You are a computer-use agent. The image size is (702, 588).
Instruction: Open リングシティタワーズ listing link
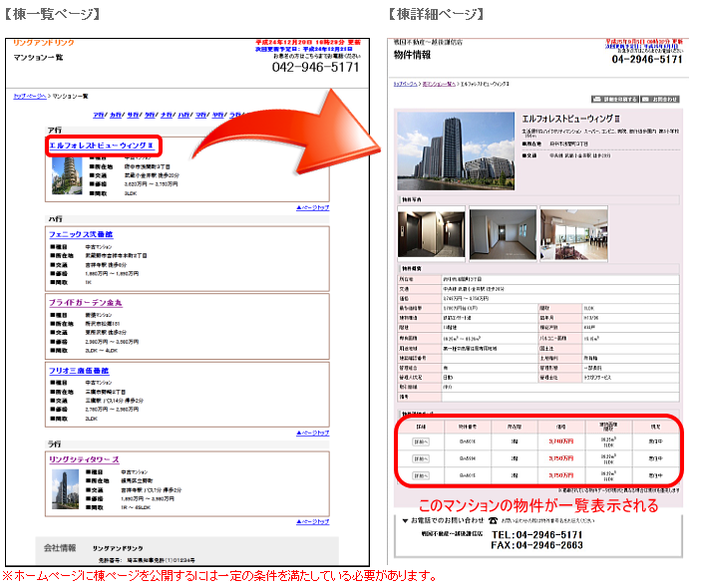84,459
